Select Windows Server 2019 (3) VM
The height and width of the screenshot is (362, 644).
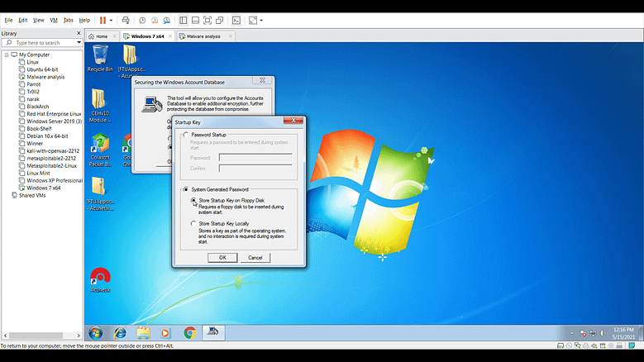pyautogui.click(x=55, y=121)
